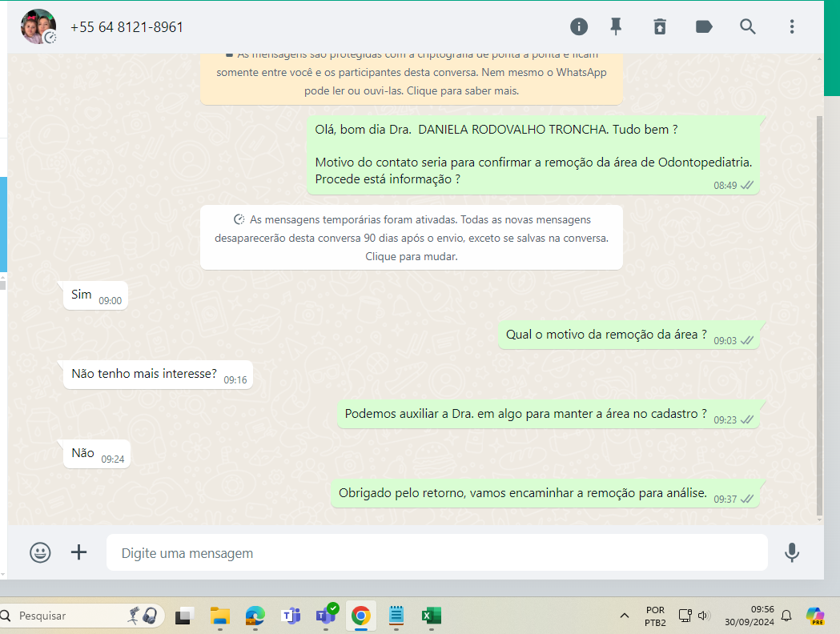Open the three-dot more options menu
The image size is (840, 634).
click(792, 26)
